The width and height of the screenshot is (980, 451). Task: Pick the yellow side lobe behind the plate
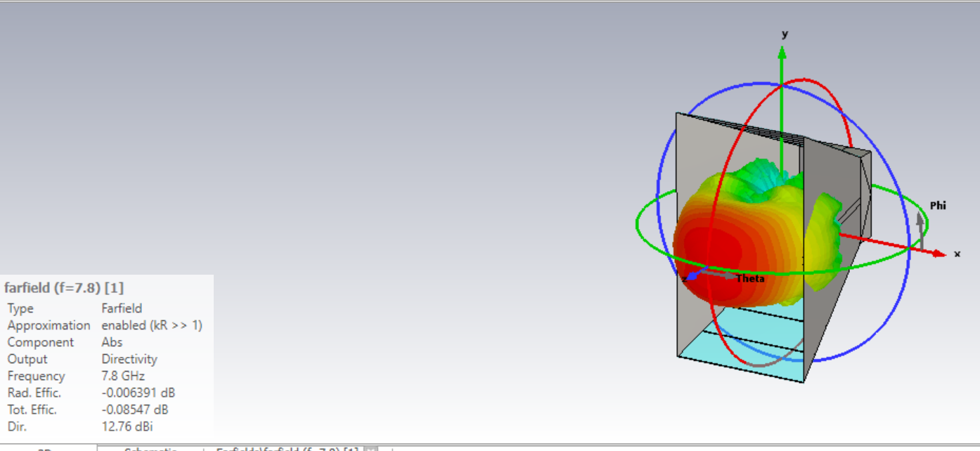(x=823, y=239)
